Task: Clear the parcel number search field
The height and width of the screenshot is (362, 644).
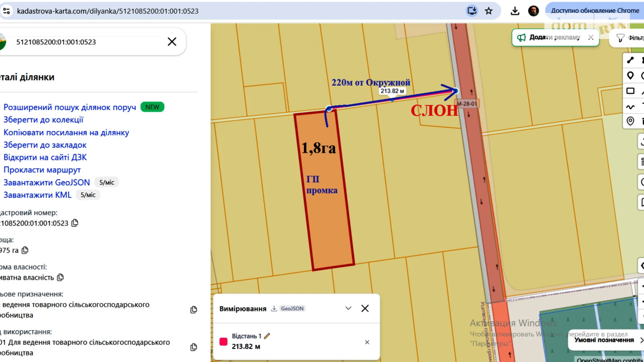Action: pyautogui.click(x=172, y=42)
